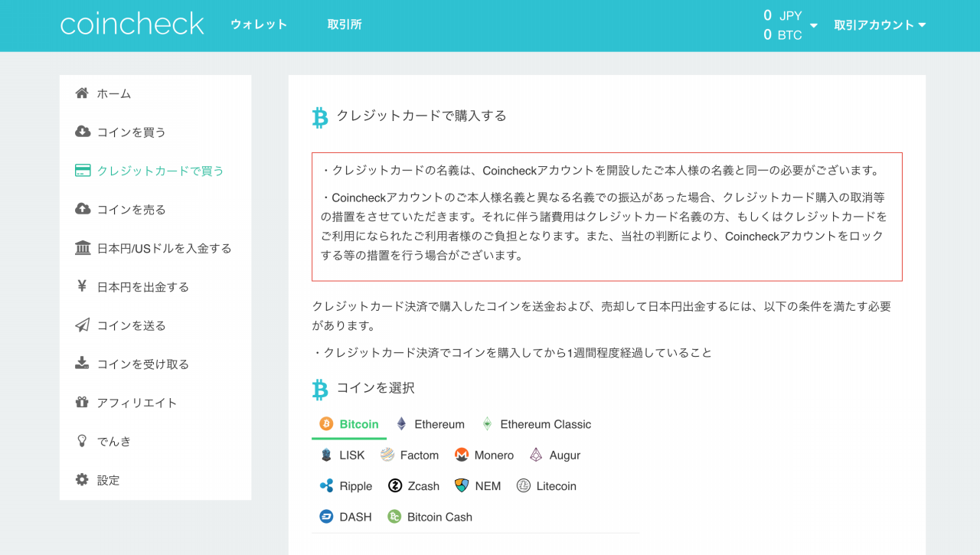Select the Litecoin coin tab
Screen dimensions: 980x555
pyautogui.click(x=547, y=486)
